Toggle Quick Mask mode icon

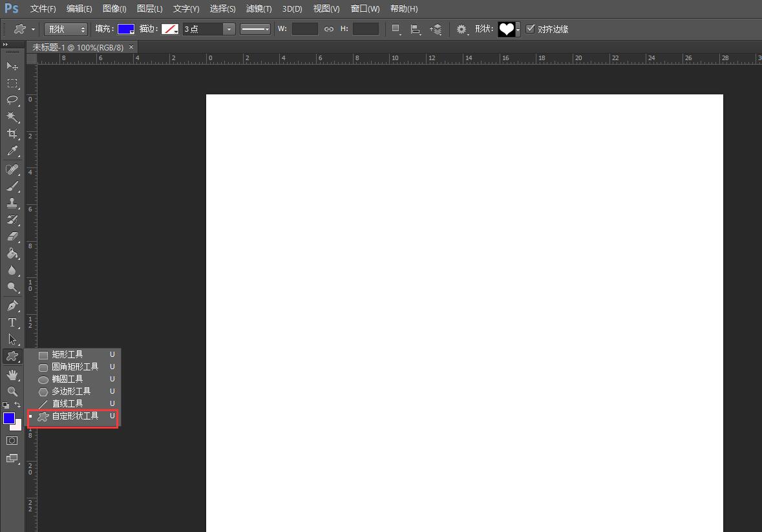(12, 440)
